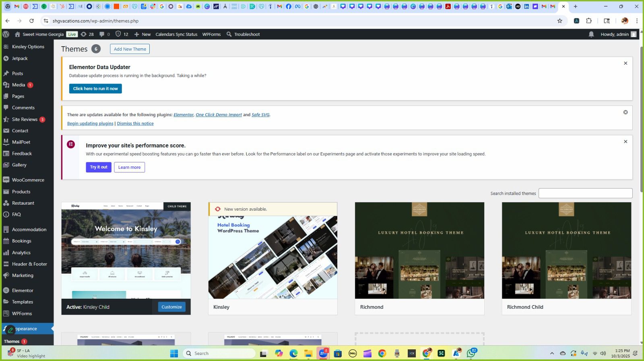
Task: Close the performance score notice
Action: [x=625, y=142]
